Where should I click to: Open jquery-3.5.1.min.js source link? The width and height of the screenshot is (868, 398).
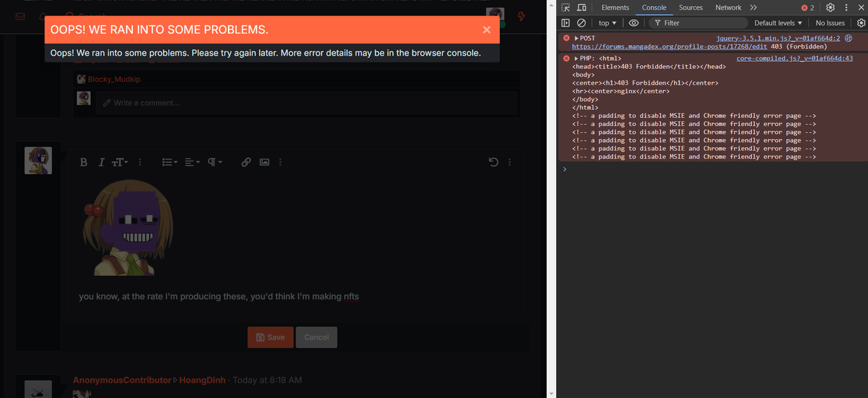pyautogui.click(x=778, y=39)
